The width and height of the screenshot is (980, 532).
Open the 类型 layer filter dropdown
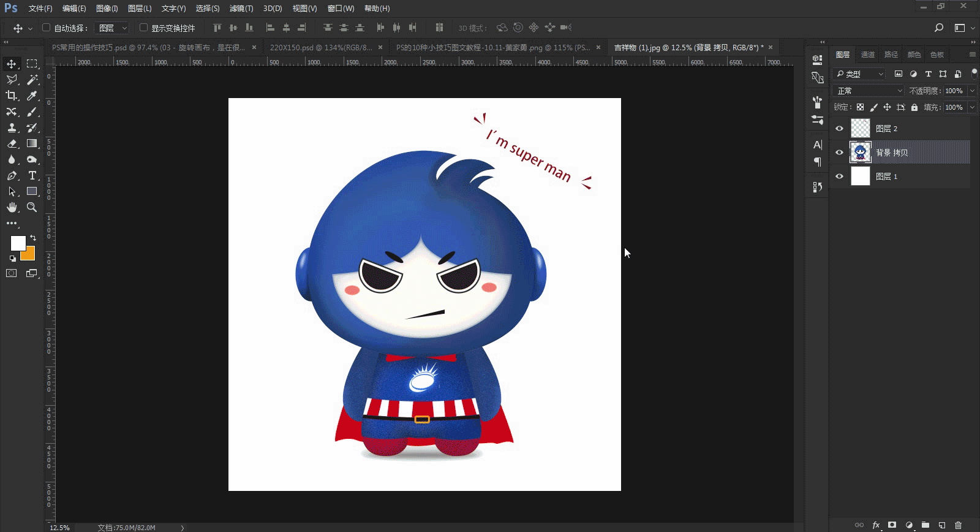[x=860, y=74]
